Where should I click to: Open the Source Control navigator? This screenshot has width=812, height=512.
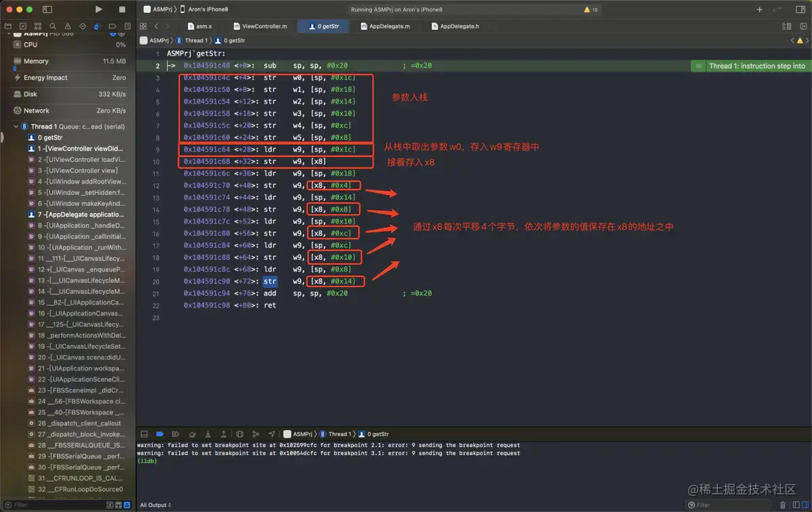pos(23,26)
